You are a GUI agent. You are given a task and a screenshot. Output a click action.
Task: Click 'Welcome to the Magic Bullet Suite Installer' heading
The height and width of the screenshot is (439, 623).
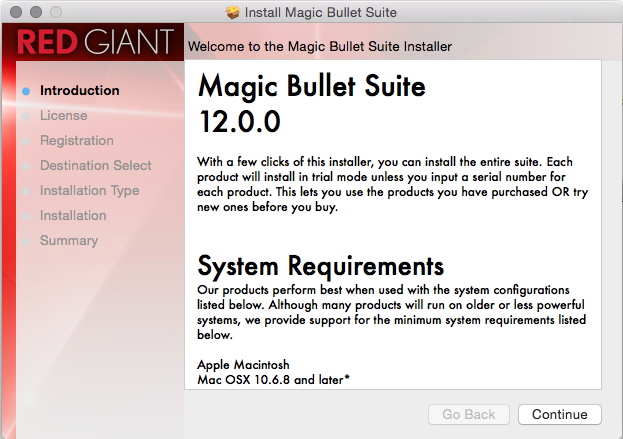coord(320,46)
